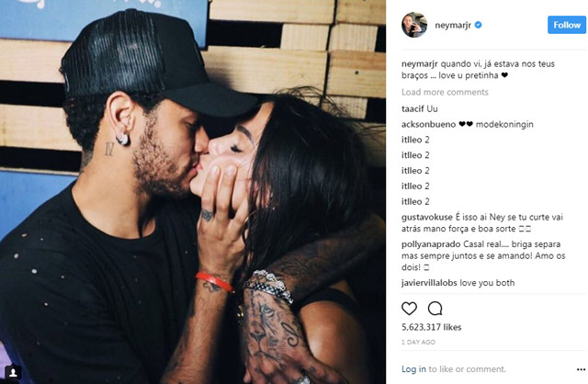The width and height of the screenshot is (588, 384).
Task: Click the comment speech bubble icon
Action: pos(435,309)
